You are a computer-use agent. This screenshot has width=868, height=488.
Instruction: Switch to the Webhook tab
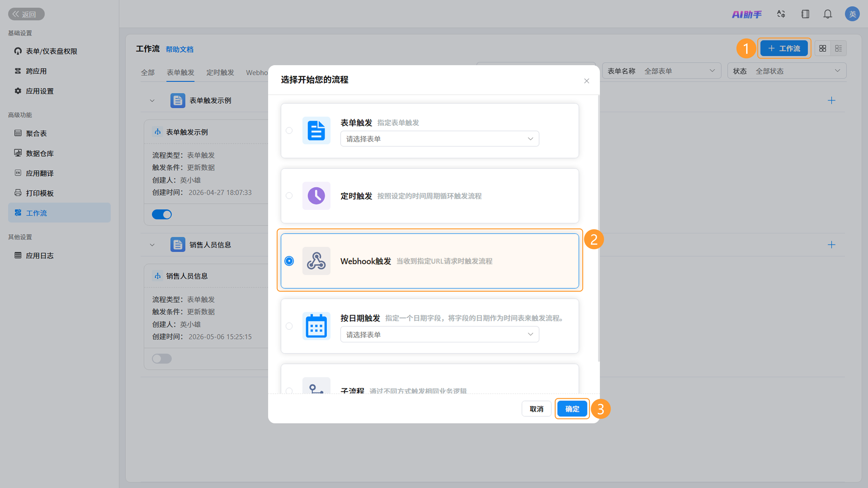257,72
